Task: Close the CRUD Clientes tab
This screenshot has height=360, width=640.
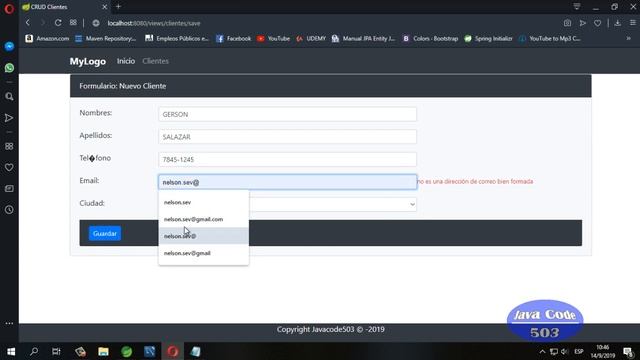Action: tap(104, 7)
